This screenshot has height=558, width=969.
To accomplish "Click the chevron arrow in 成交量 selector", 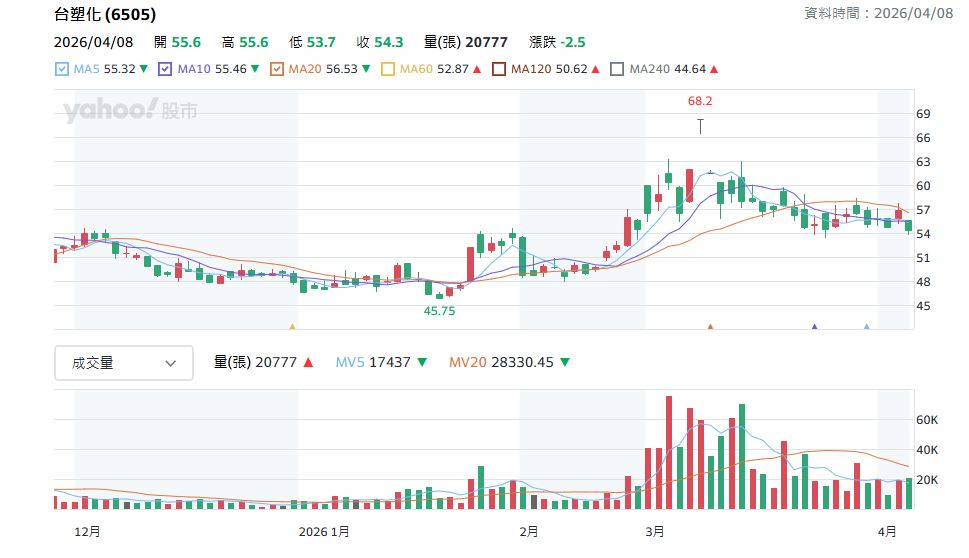I will pos(171,364).
